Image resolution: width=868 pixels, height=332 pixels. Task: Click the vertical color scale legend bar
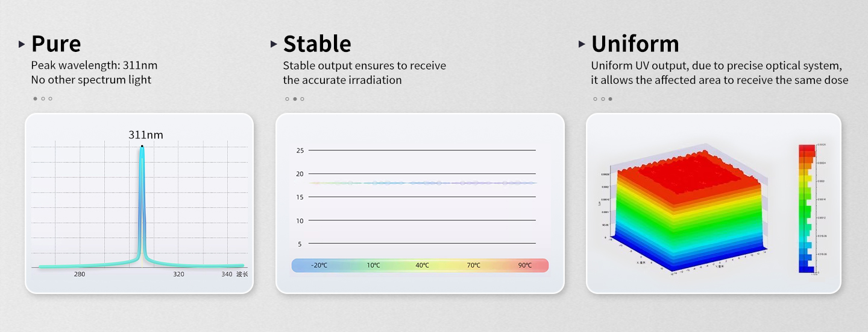point(807,208)
